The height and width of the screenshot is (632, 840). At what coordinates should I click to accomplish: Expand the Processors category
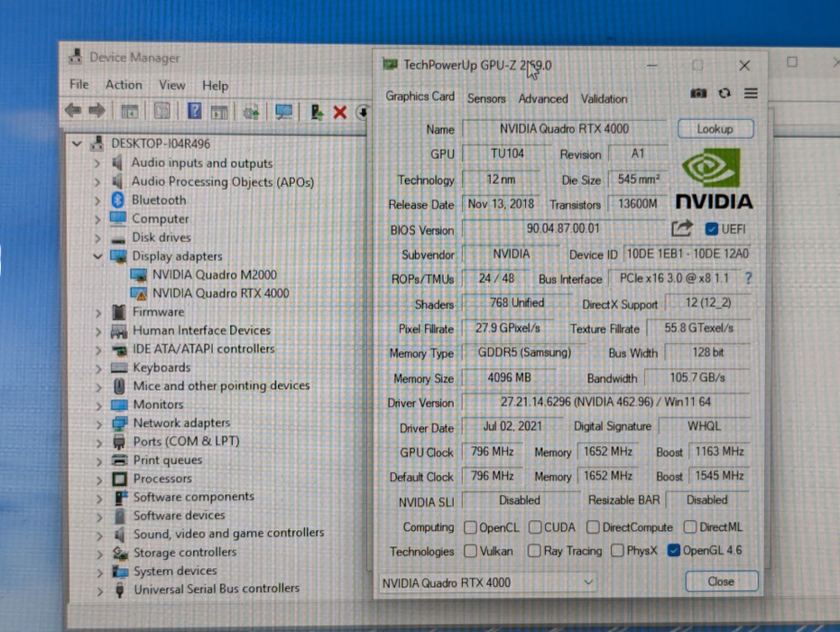pyautogui.click(x=99, y=479)
